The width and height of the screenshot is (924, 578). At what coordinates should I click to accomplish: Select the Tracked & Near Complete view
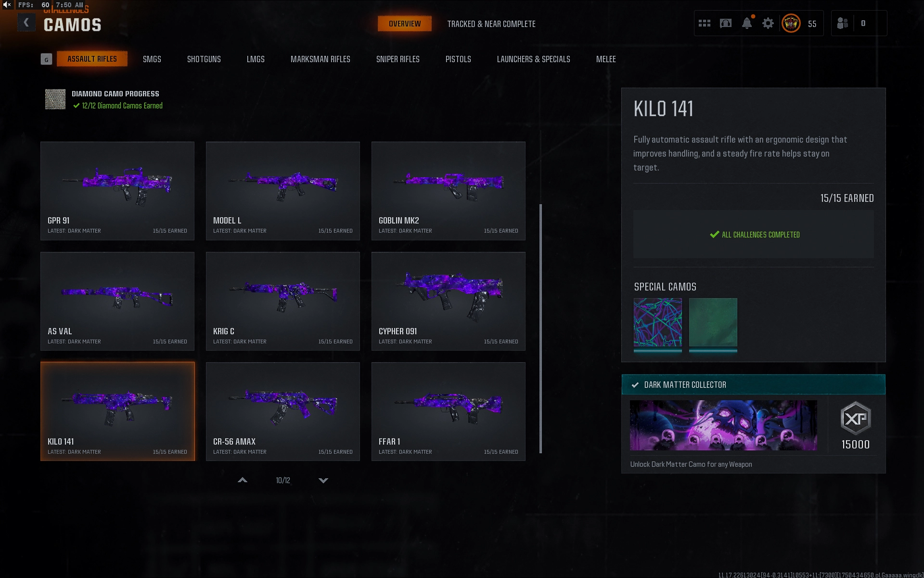tap(491, 24)
